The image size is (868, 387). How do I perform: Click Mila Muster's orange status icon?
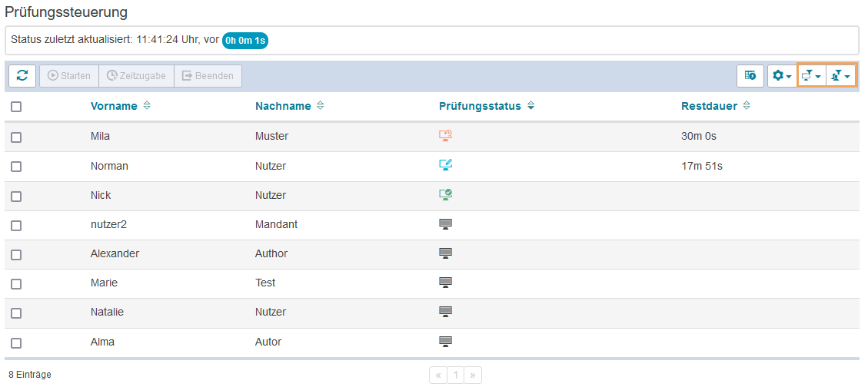[x=446, y=135]
